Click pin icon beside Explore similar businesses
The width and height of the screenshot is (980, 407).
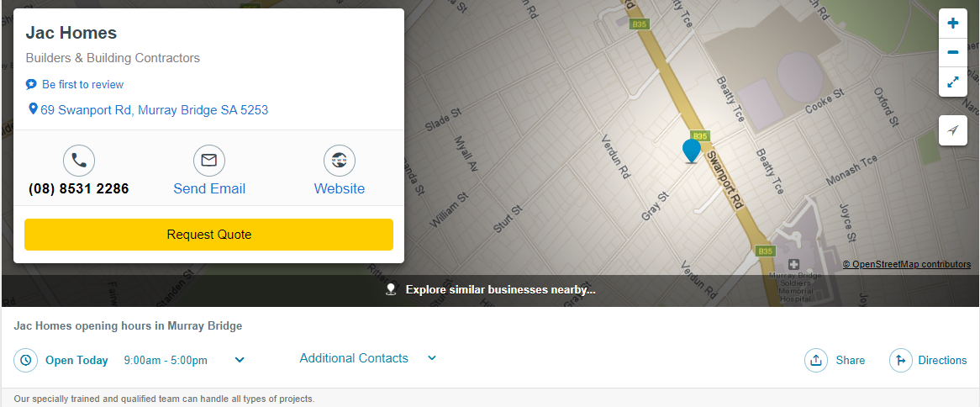[x=392, y=289]
